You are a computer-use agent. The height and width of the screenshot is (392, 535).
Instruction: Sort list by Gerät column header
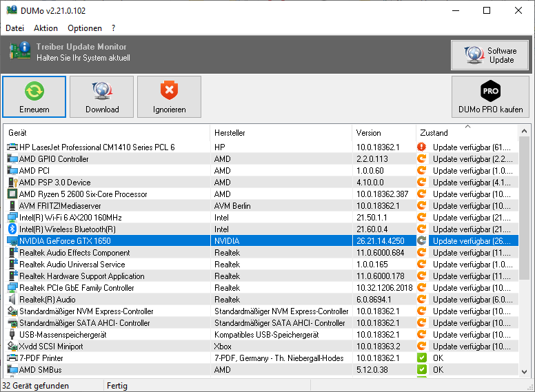point(107,132)
